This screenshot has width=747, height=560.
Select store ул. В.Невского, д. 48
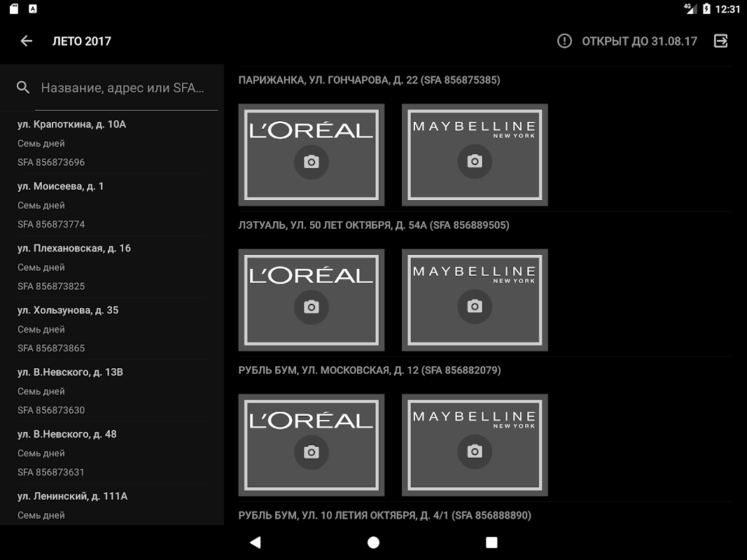click(112, 452)
